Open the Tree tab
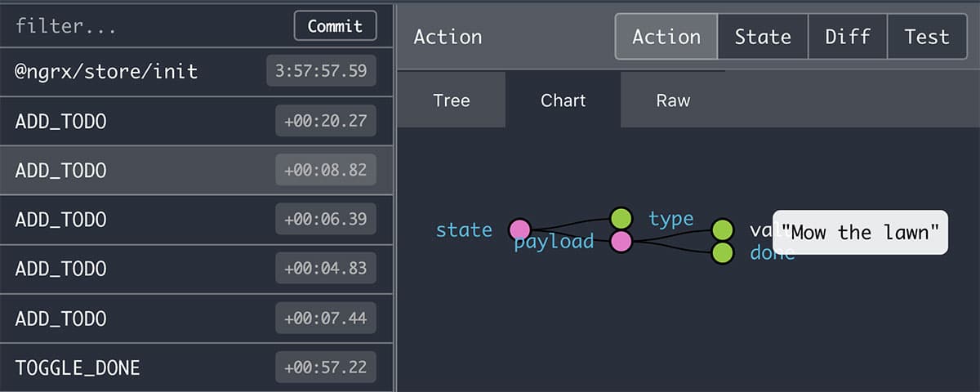The image size is (980, 392). pyautogui.click(x=452, y=100)
